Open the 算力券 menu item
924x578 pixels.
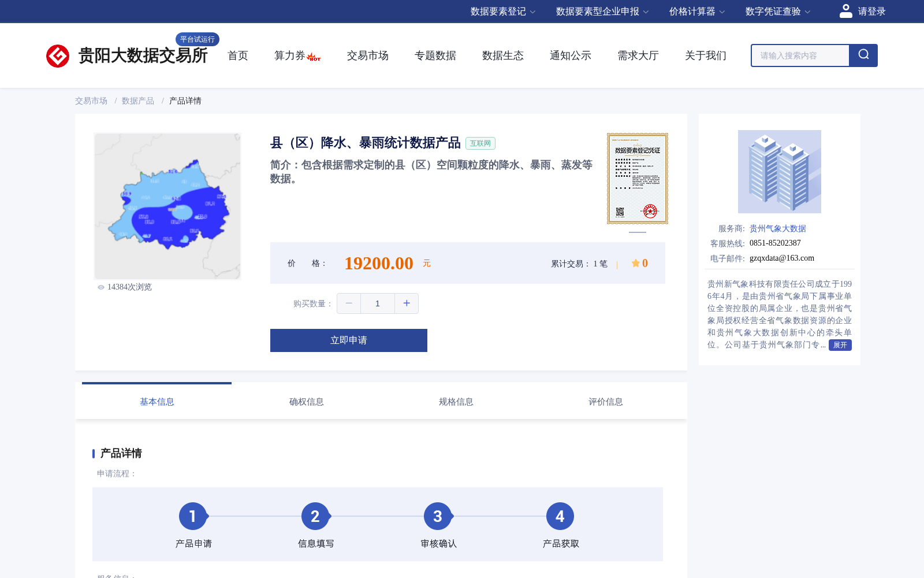[x=289, y=55]
